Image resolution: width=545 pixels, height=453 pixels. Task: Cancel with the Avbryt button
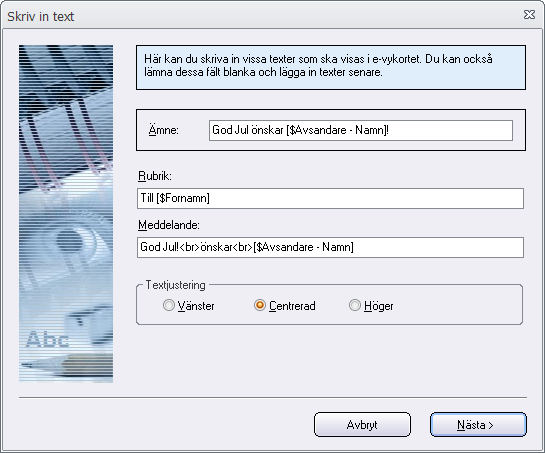click(x=362, y=424)
